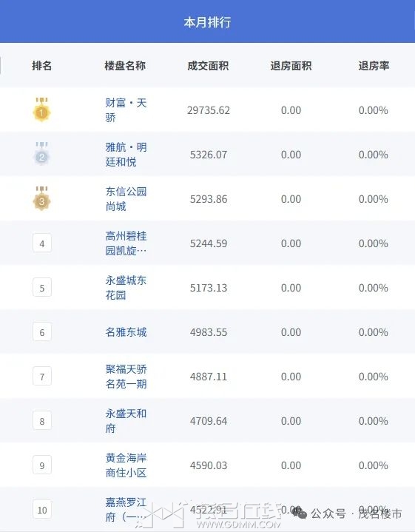The image size is (415, 532).
Task: Click the gold rank 1 medal icon
Action: pos(41,110)
